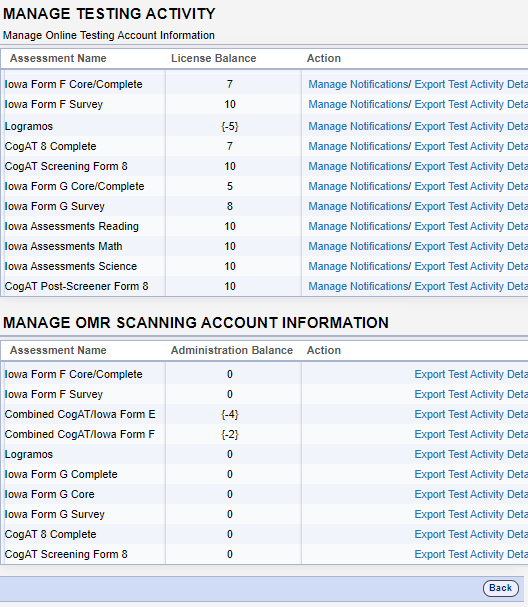The height and width of the screenshot is (607, 528).
Task: Export Test Activity for online CogAT Screening Form 8
Action: [471, 166]
